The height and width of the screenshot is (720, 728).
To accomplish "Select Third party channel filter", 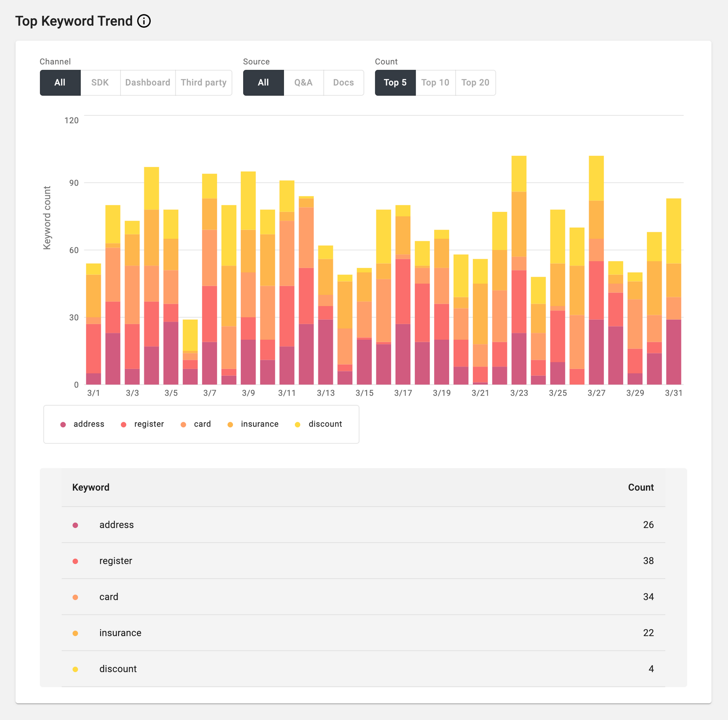I will click(x=203, y=83).
